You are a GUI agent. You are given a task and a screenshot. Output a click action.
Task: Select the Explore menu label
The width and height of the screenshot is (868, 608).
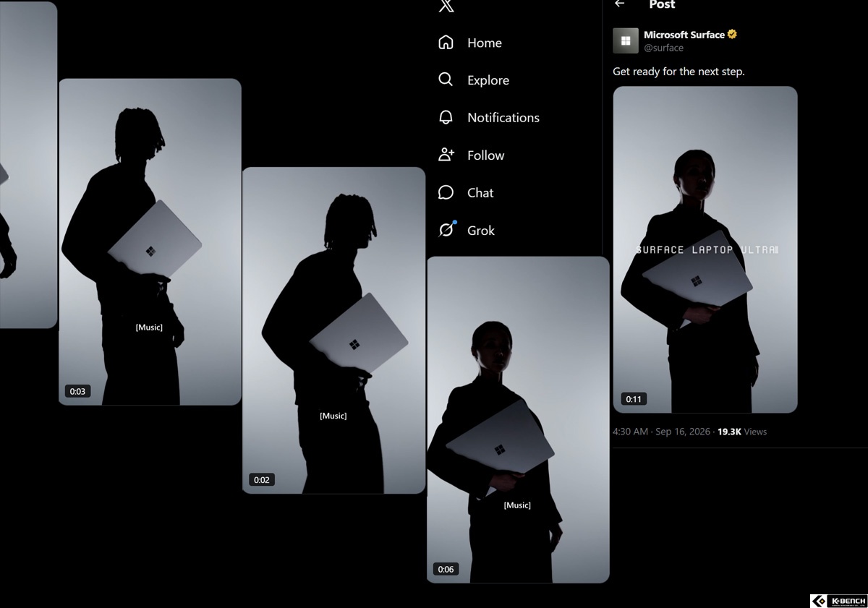coord(488,80)
